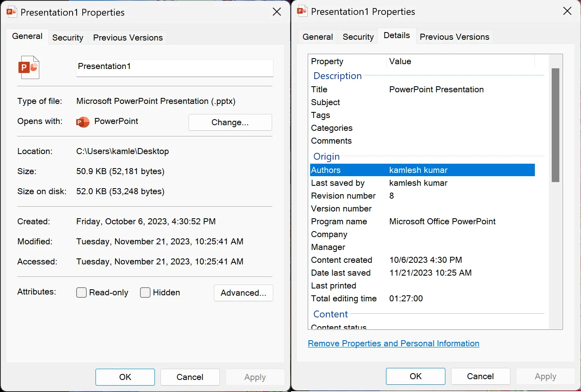
Task: Click the Change button to pick another app
Action: coord(230,122)
